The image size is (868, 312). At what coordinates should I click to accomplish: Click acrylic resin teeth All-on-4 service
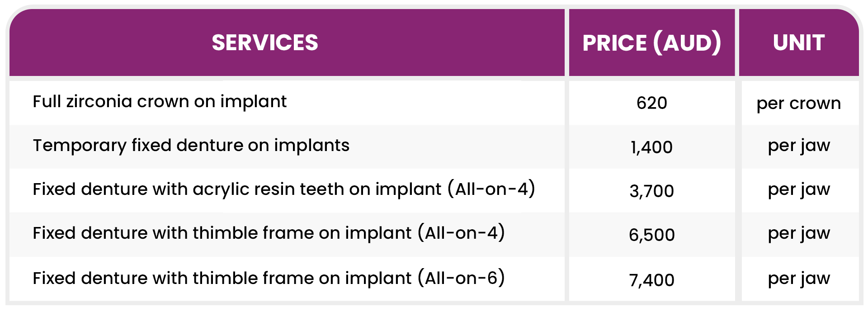click(283, 189)
